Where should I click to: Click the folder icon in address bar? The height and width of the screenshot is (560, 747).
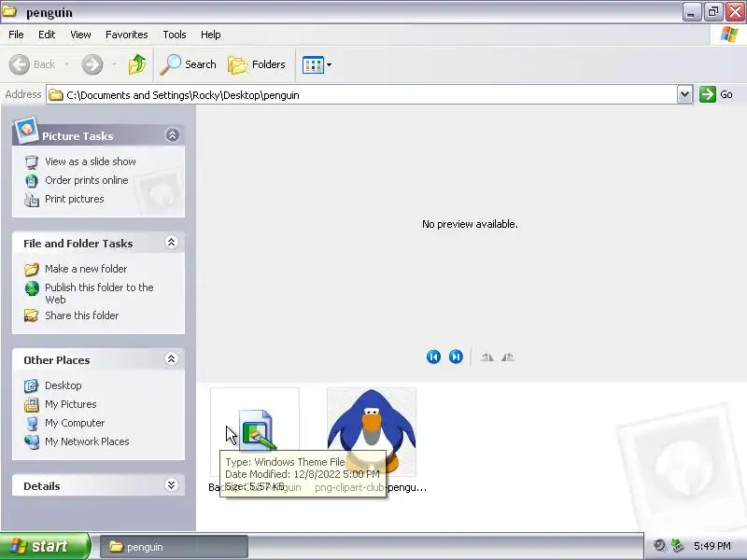tap(56, 95)
